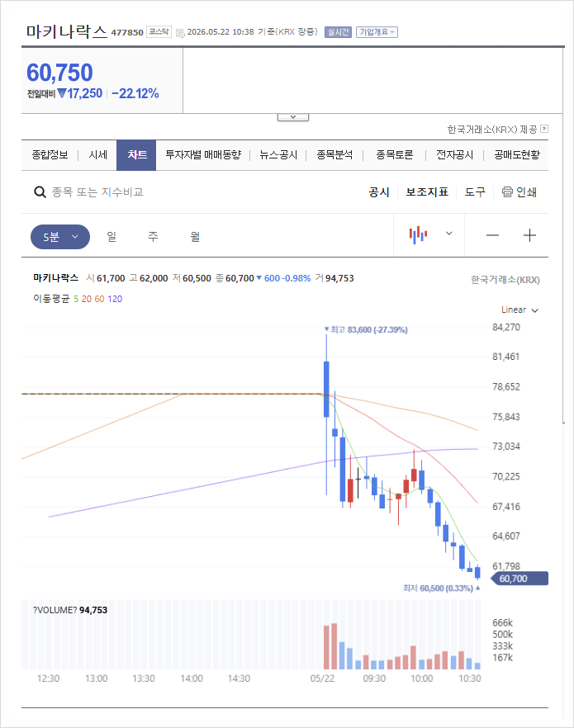Open the 공매도현황 tab
574x728 pixels.
517,155
